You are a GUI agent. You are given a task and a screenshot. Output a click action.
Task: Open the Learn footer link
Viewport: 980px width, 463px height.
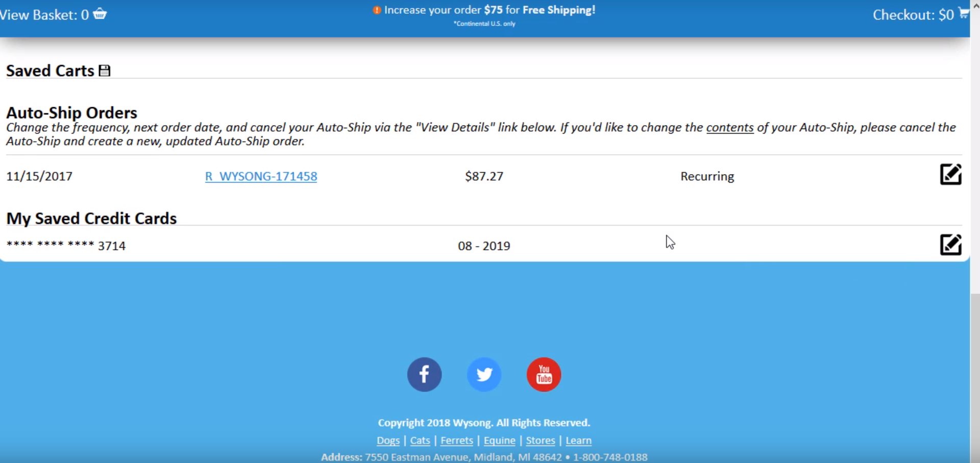pos(578,440)
